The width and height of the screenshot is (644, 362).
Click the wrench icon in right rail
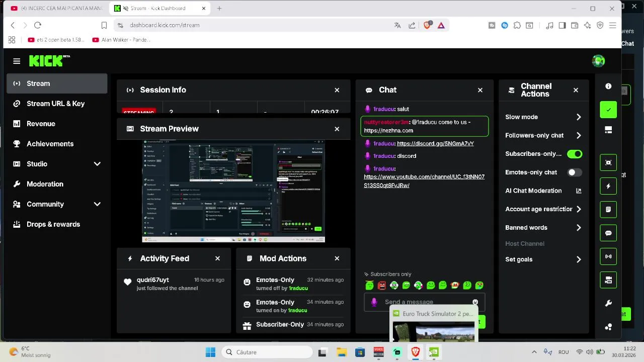coord(608,303)
